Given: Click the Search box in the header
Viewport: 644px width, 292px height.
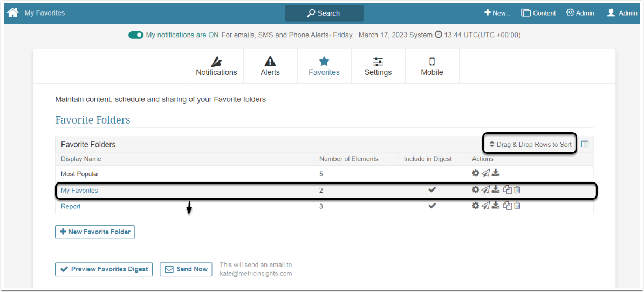Looking at the screenshot, I should pos(324,13).
